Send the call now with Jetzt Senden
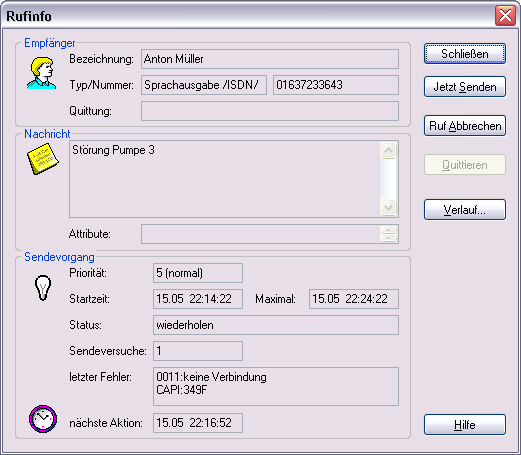 pos(465,87)
